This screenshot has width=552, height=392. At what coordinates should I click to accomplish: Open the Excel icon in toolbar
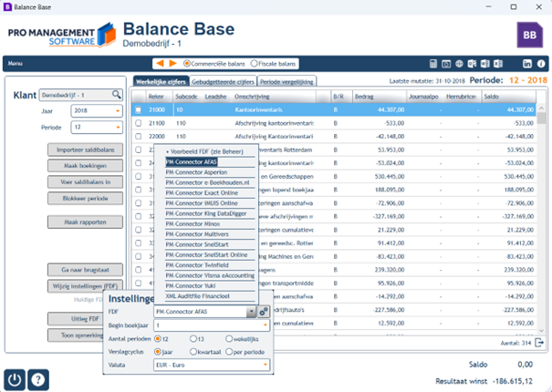[498, 64]
